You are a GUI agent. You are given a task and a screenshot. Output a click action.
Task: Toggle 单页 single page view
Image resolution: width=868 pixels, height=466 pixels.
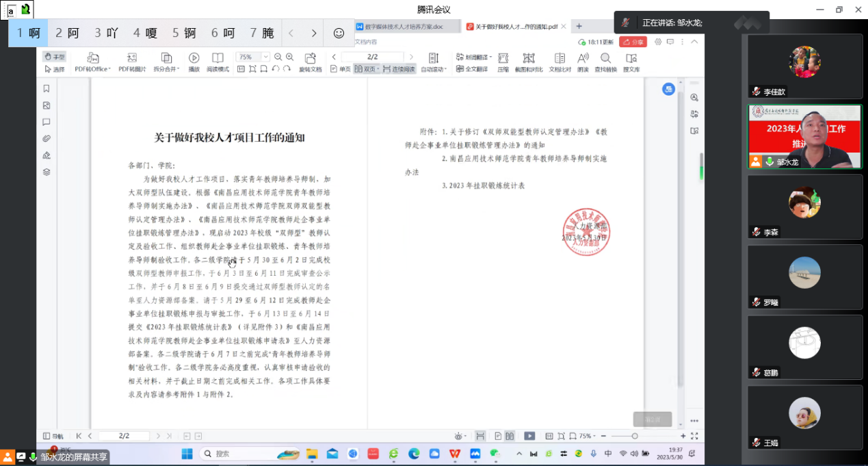tap(340, 69)
